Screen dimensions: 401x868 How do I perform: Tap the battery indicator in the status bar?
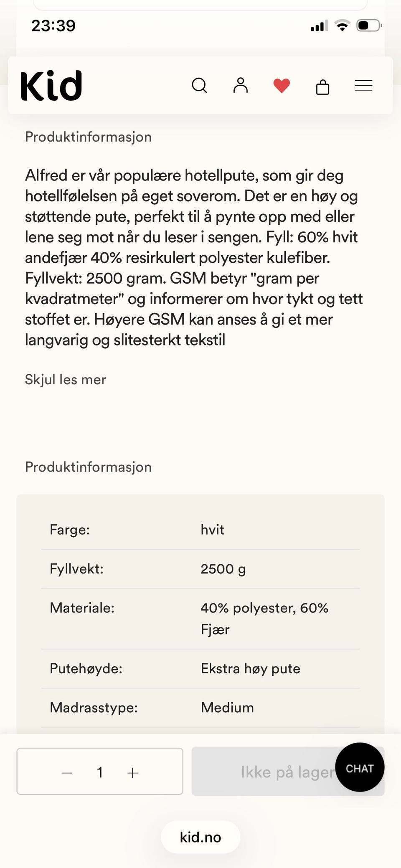pyautogui.click(x=369, y=25)
